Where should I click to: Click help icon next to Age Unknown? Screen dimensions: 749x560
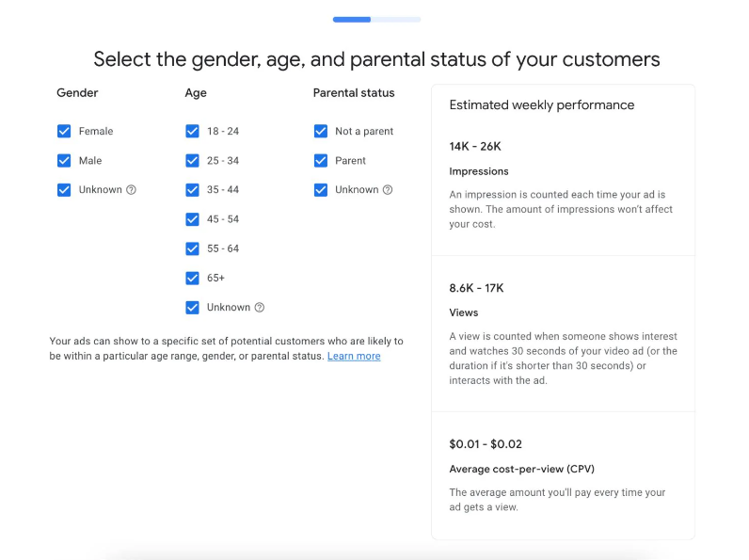tap(260, 308)
